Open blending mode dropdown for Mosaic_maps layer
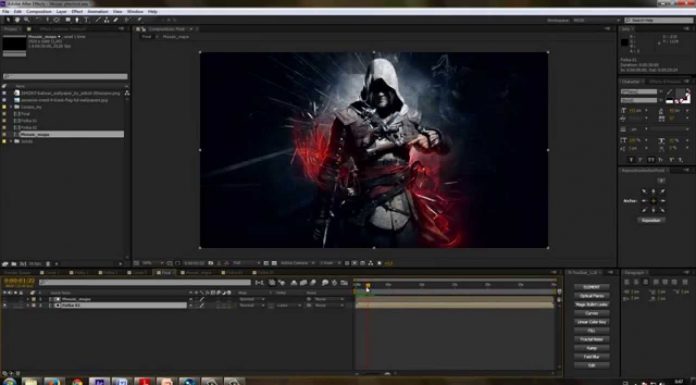 point(252,299)
